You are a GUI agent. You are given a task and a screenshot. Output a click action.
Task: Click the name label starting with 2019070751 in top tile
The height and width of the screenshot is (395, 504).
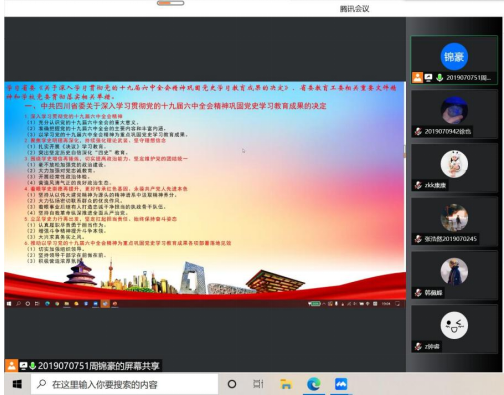point(468,78)
